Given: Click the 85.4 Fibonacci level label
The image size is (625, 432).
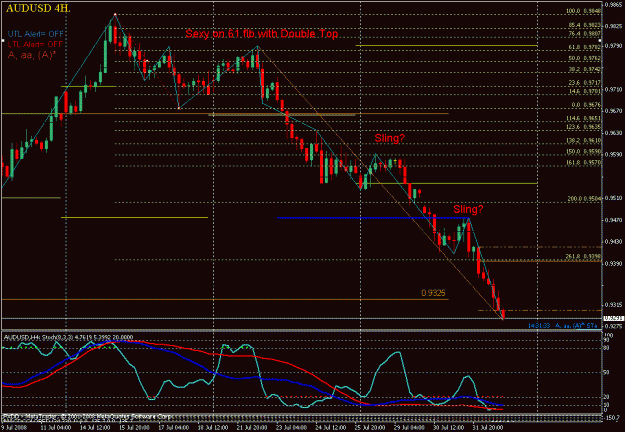Looking at the screenshot, I should (584, 25).
